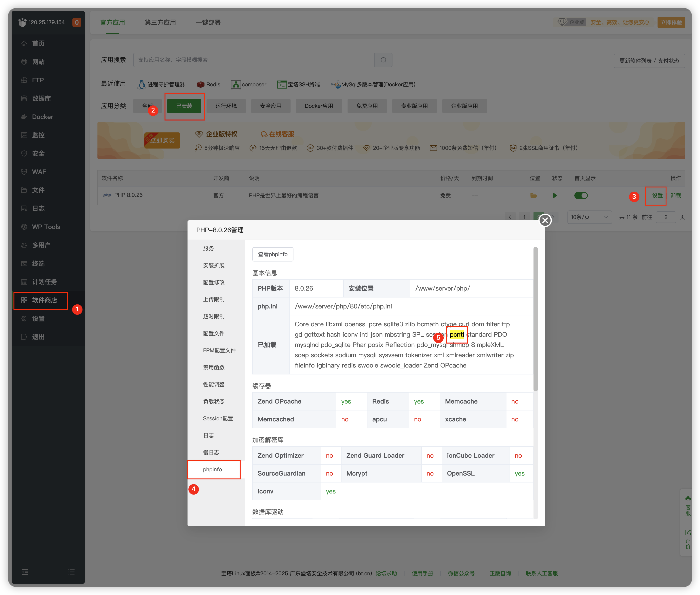Switch to 第三方应用 tab
The width and height of the screenshot is (700, 595).
point(160,22)
